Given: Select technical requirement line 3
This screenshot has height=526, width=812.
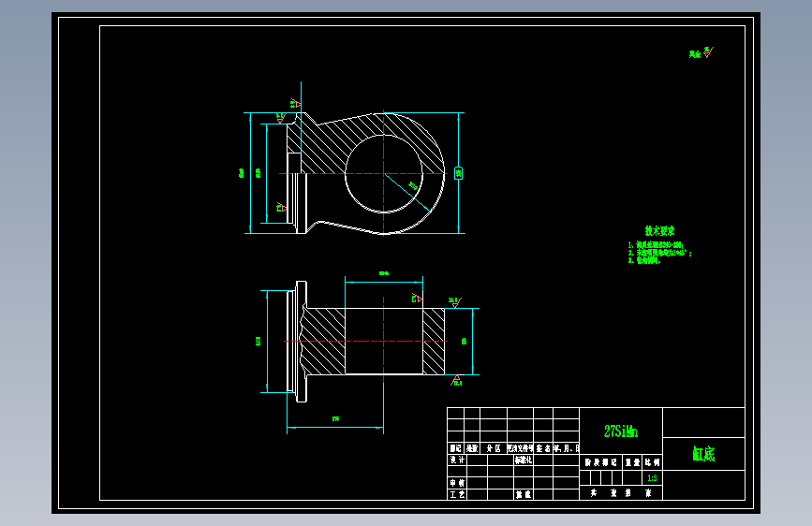Looking at the screenshot, I should tap(644, 260).
